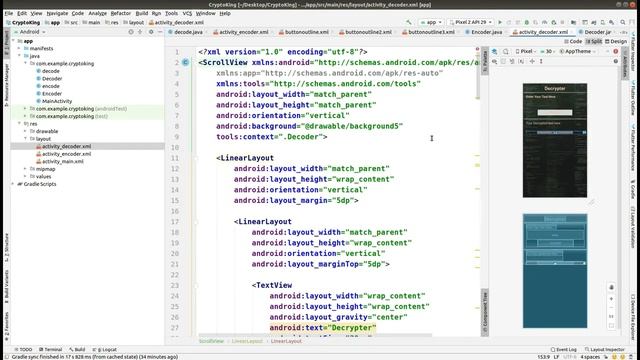Click the red error indicator in preview toolbar

pos(616,51)
